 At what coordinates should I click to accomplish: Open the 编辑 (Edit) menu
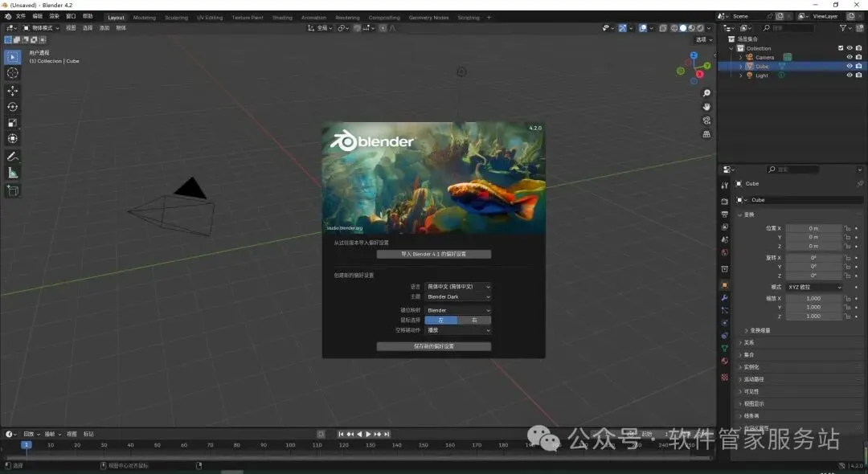[37, 17]
